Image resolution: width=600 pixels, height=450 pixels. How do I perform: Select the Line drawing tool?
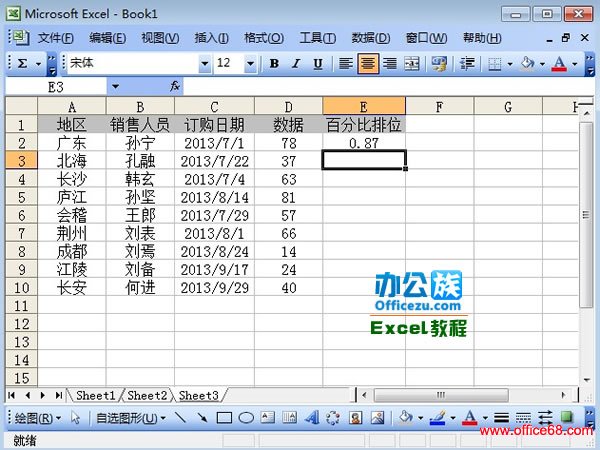coord(180,417)
